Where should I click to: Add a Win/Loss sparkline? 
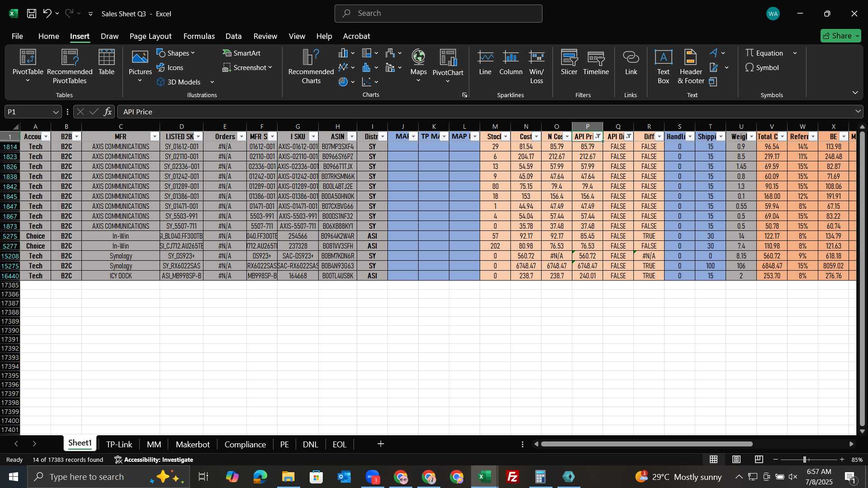[x=537, y=66]
